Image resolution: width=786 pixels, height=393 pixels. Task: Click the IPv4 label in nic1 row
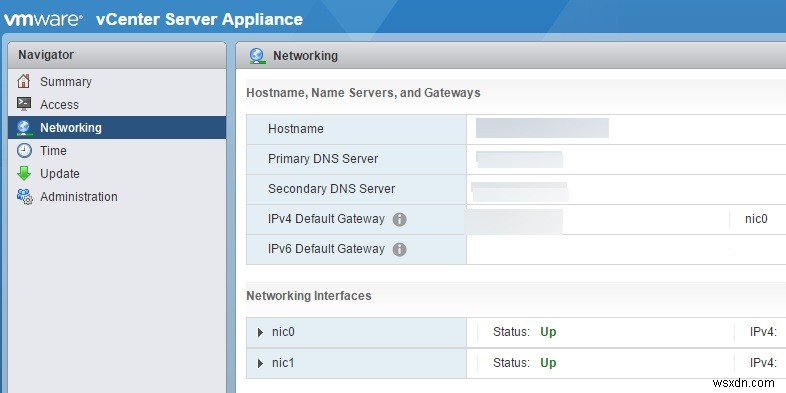click(x=763, y=363)
